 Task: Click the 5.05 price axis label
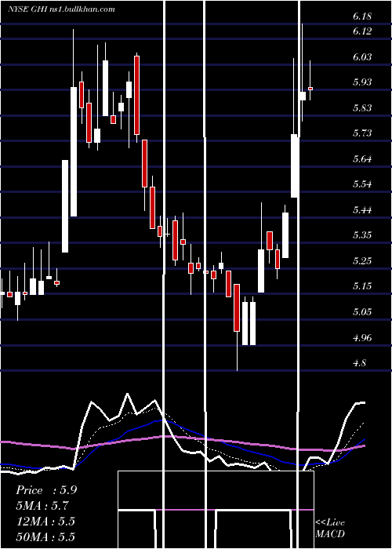tap(362, 311)
